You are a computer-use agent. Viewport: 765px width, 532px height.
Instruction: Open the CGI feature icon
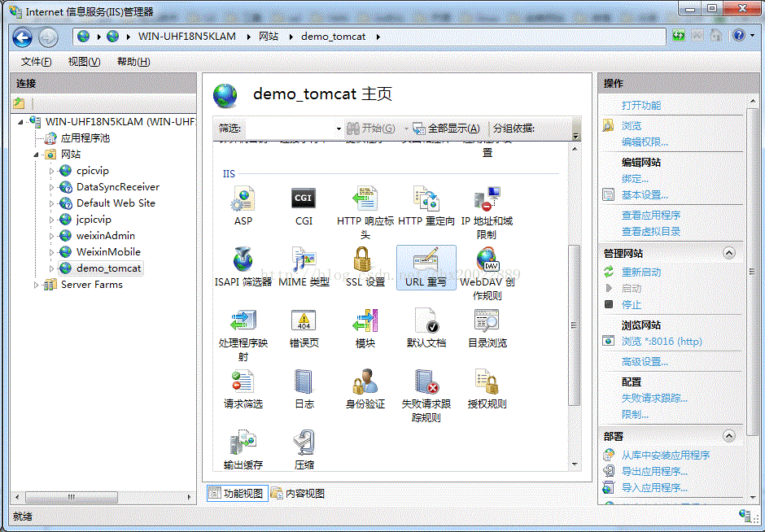[x=304, y=206]
